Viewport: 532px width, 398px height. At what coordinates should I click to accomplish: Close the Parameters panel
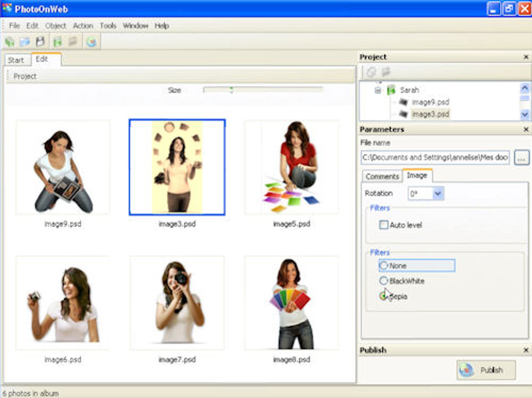[526, 129]
